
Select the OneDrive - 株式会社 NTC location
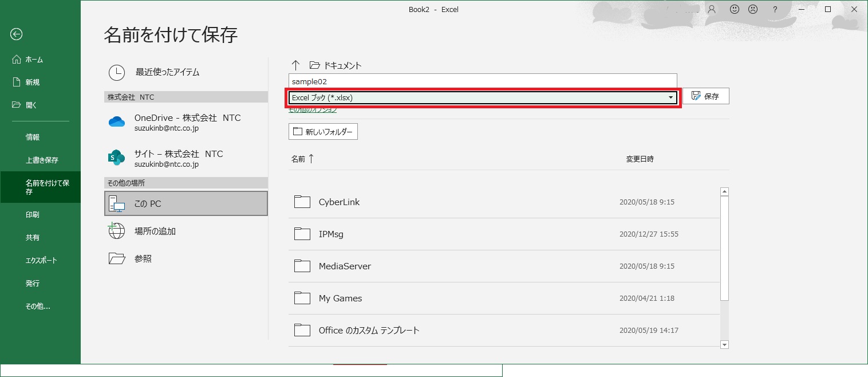186,123
